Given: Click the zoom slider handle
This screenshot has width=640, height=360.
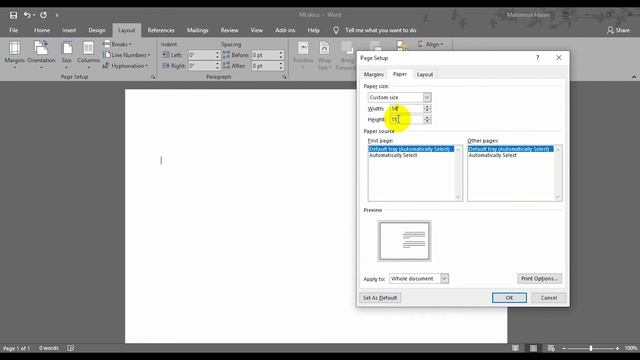Looking at the screenshot, I should coord(591,348).
